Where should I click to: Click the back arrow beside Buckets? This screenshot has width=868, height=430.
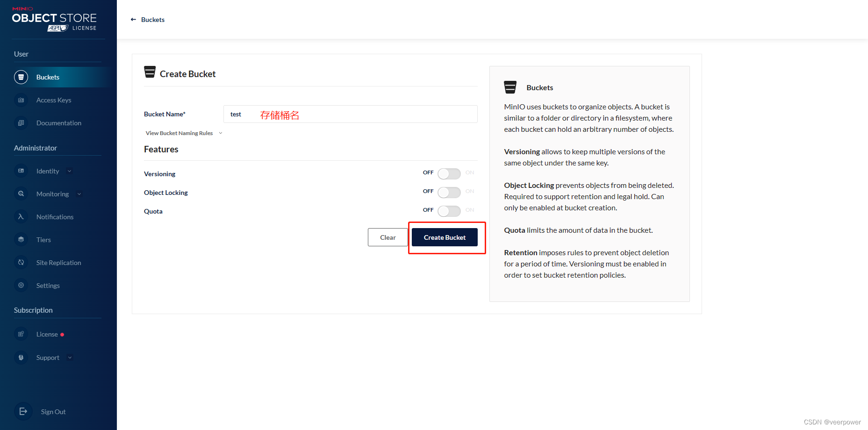coord(133,20)
